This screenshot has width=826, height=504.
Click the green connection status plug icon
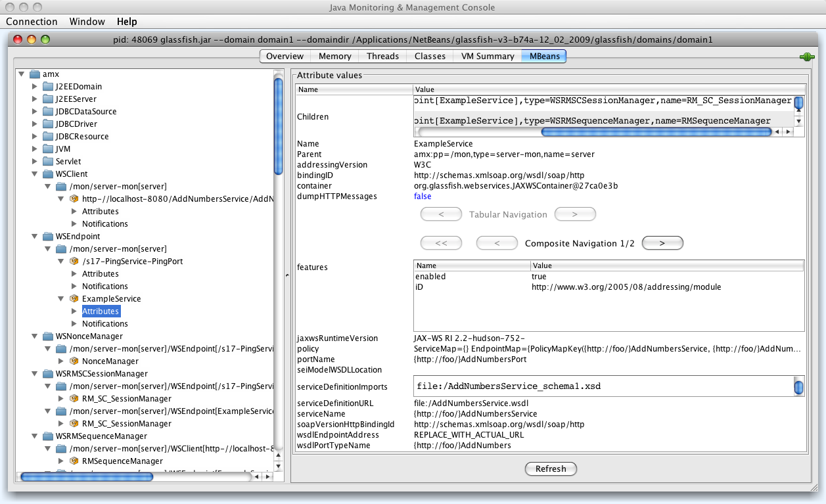(806, 57)
